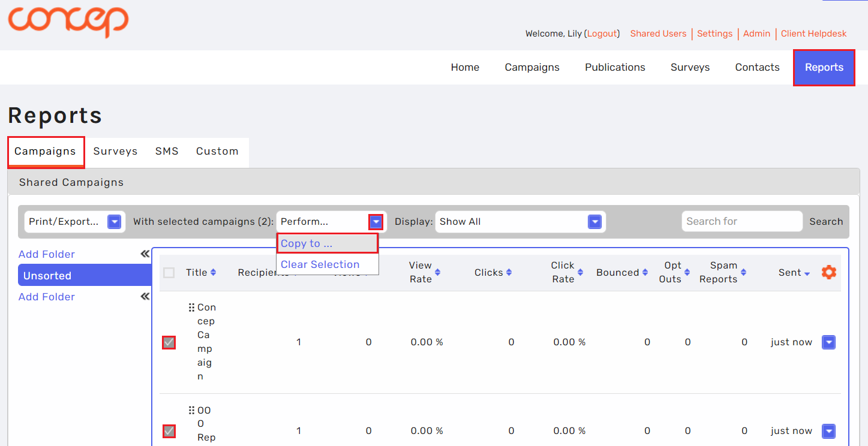Tick the select-all checkbox in table header

[x=169, y=273]
